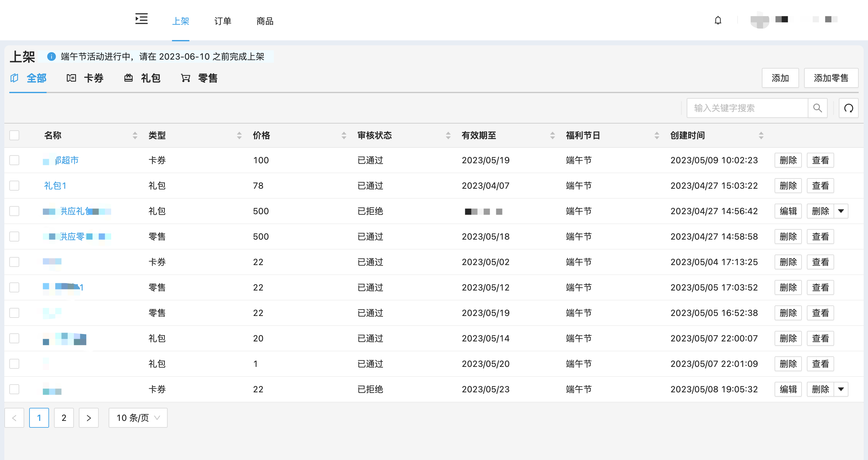Click the refresh table icon
Viewport: 868px width, 460px height.
[848, 108]
